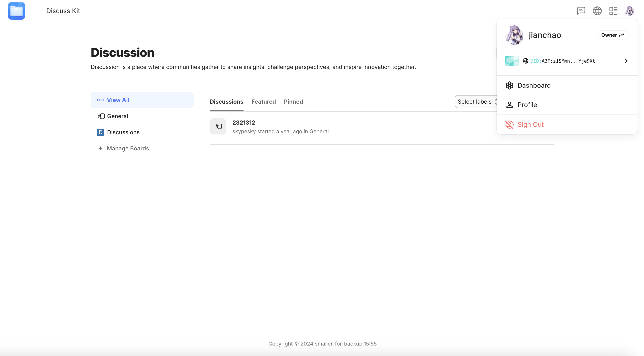Viewport: 644px width, 356px height.
Task: Click the teal DID wallet swatch
Action: (x=512, y=61)
